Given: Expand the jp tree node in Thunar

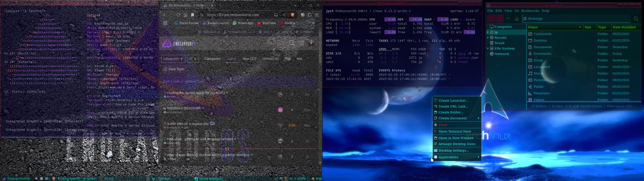Looking at the screenshot, I should (x=488, y=32).
